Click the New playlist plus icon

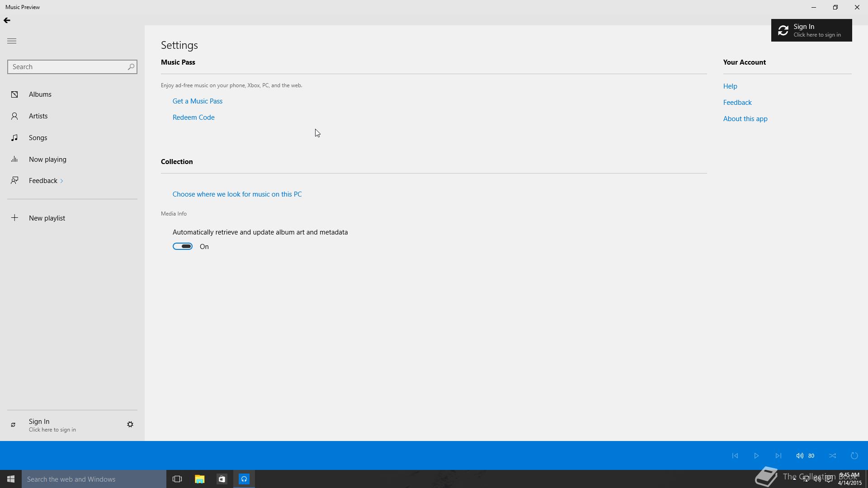click(x=14, y=218)
